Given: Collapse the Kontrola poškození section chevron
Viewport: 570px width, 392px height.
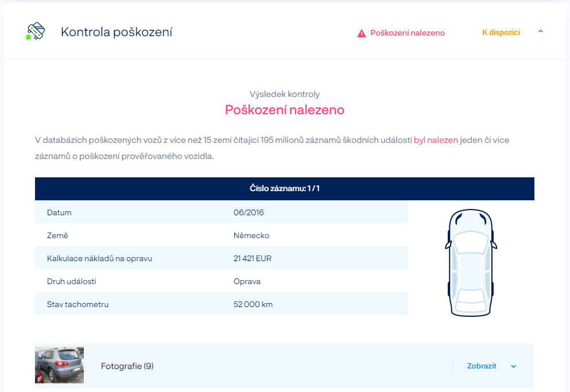Looking at the screenshot, I should coord(541,32).
